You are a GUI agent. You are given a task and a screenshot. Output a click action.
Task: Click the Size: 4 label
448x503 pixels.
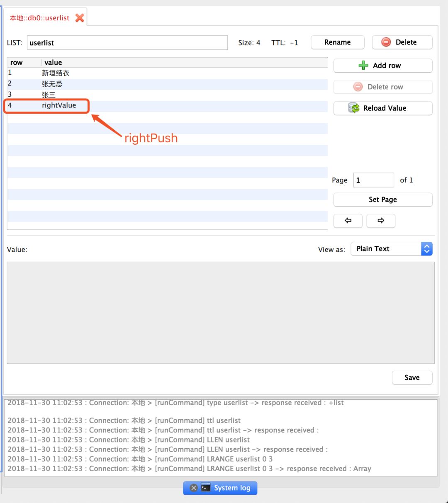coord(249,43)
